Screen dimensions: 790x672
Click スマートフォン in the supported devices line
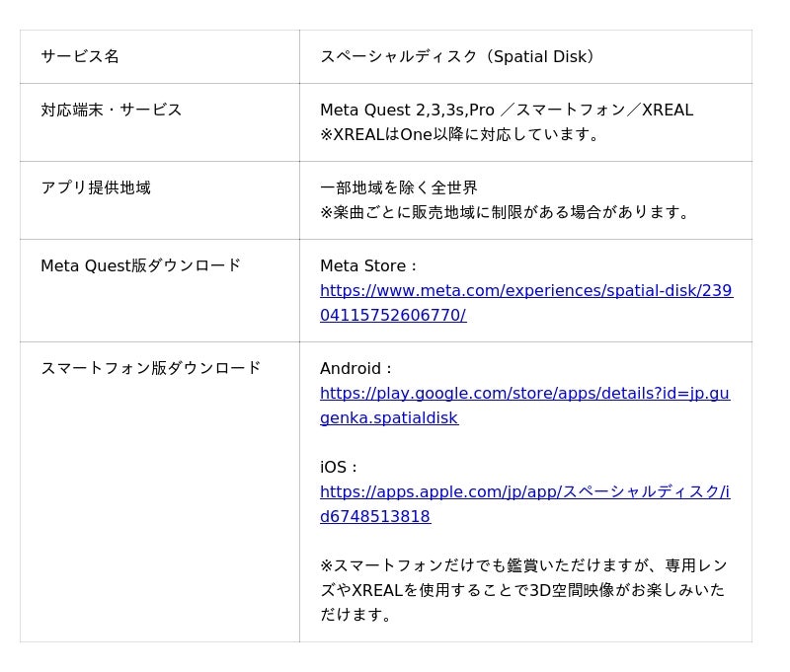pyautogui.click(x=571, y=110)
